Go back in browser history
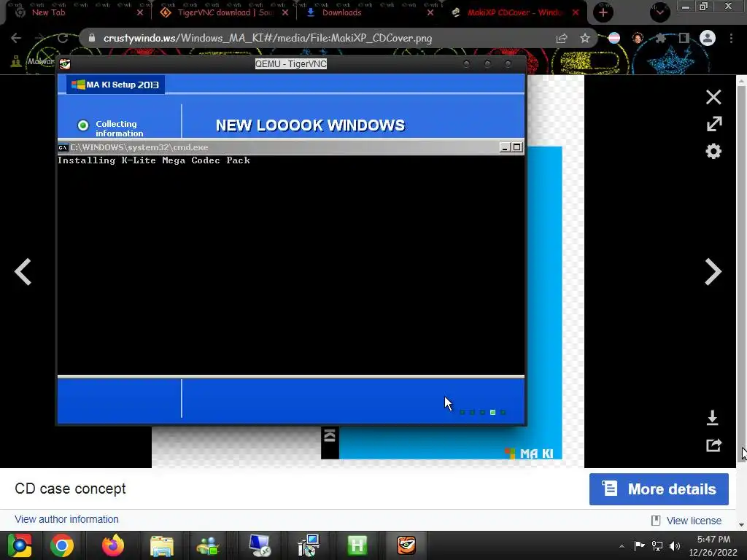The width and height of the screenshot is (747, 560). tap(16, 38)
